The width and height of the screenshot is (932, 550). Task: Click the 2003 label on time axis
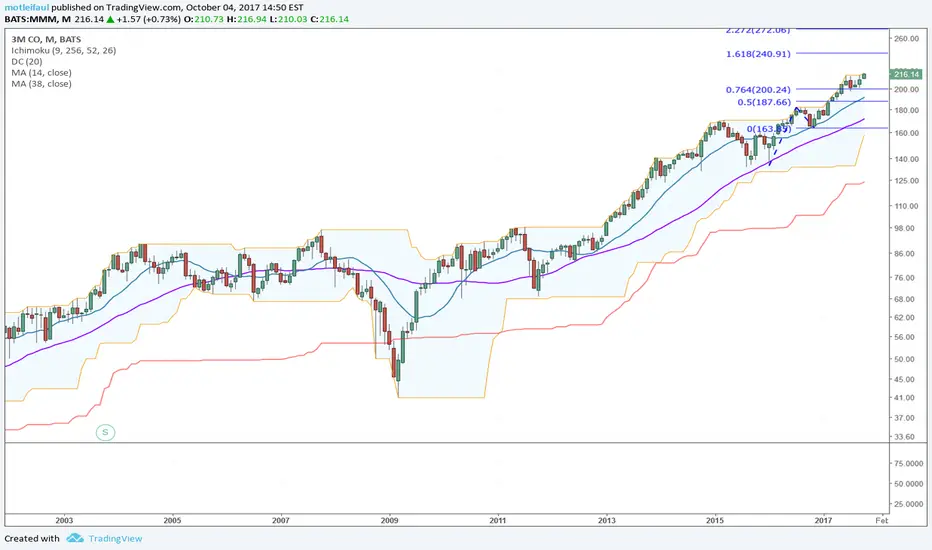coord(64,521)
